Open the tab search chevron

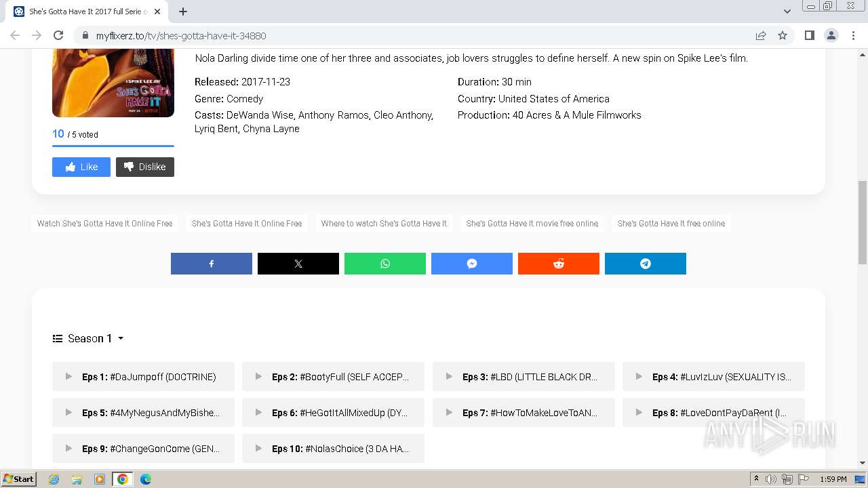[x=787, y=12]
